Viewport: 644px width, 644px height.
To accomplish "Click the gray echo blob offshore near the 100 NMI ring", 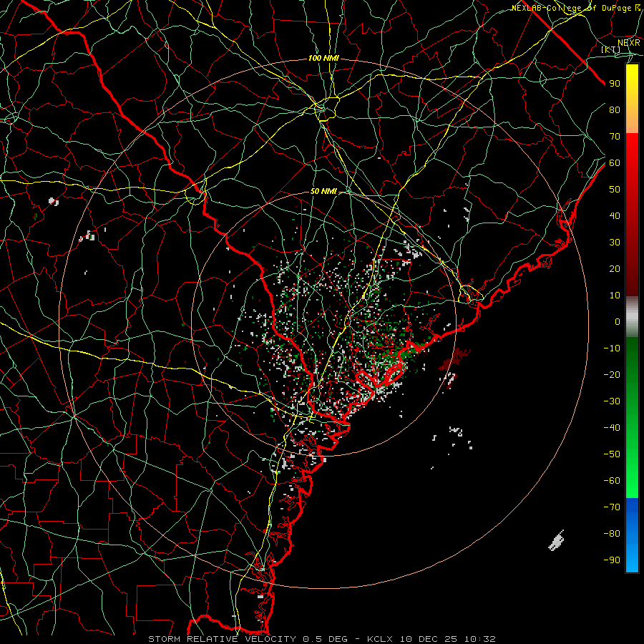I will click(x=557, y=540).
